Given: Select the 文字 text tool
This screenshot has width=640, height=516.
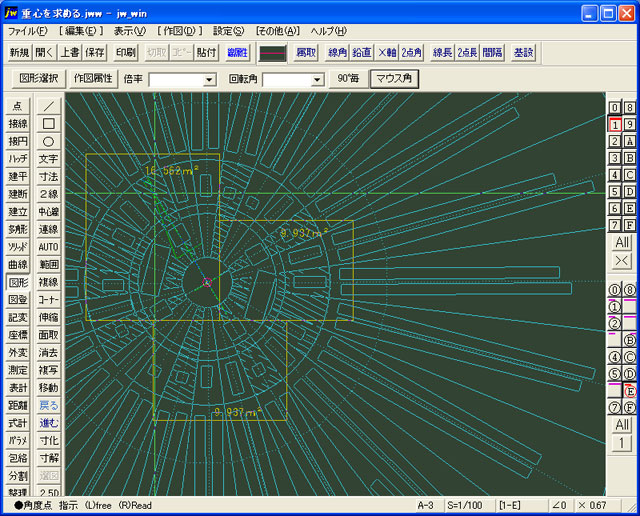Looking at the screenshot, I should click(x=48, y=159).
